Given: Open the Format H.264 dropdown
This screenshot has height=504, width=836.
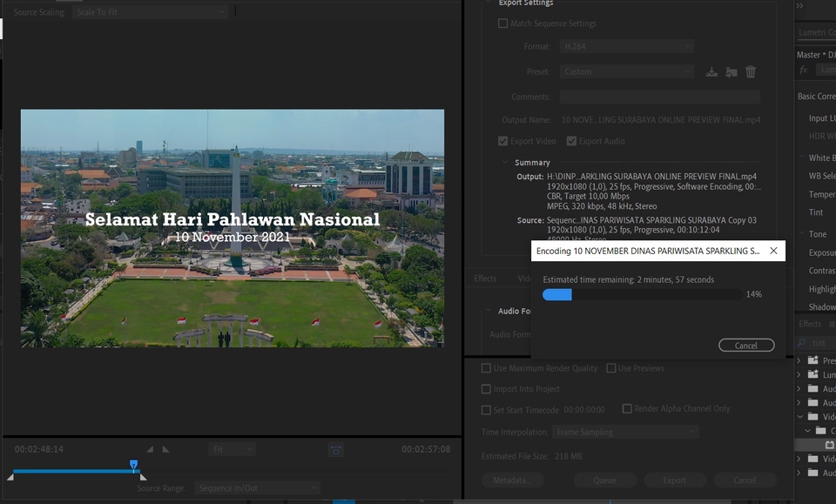Looking at the screenshot, I should click(626, 46).
